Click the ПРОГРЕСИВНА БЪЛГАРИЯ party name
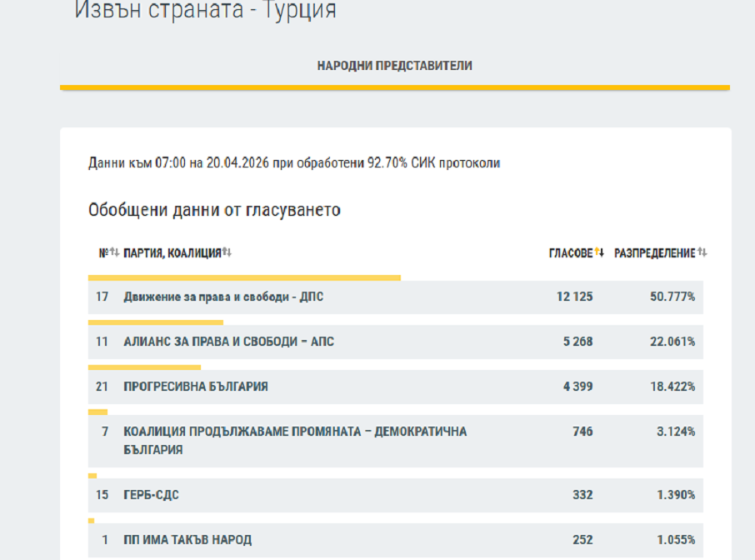Image resolution: width=755 pixels, height=560 pixels. [x=196, y=387]
